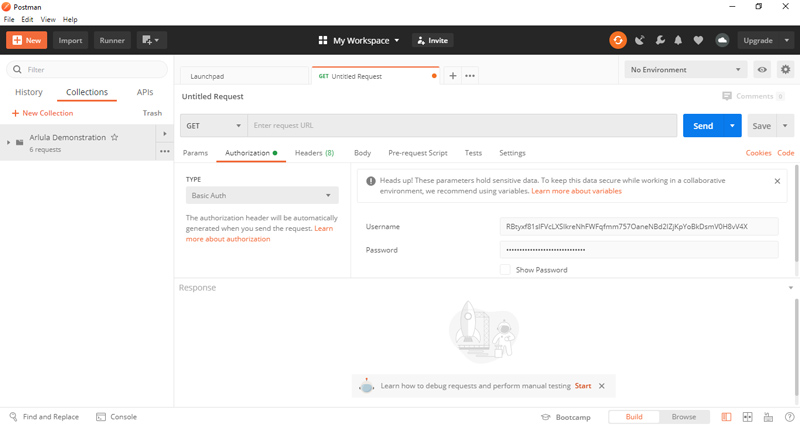Open the Help menu

(x=70, y=19)
